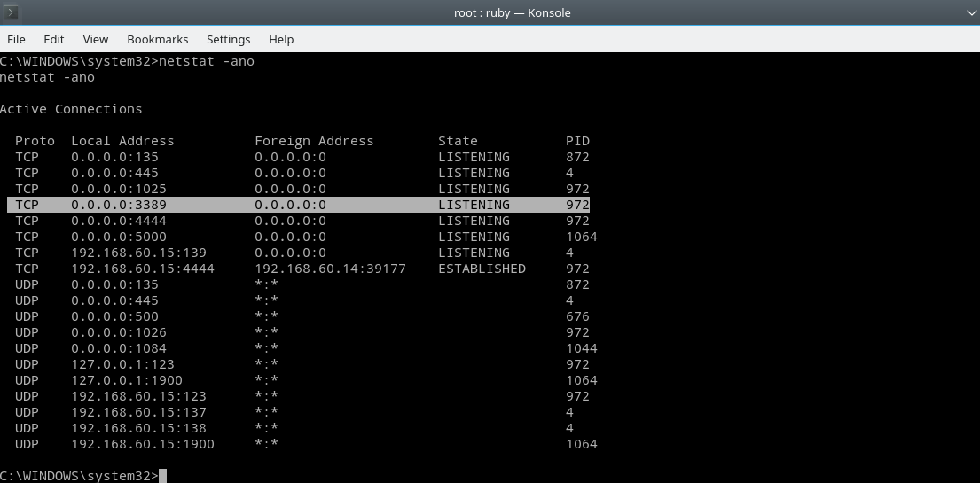This screenshot has width=980, height=483.
Task: Click local address 0.0.0.0:135 in TCP row
Action: pos(115,157)
